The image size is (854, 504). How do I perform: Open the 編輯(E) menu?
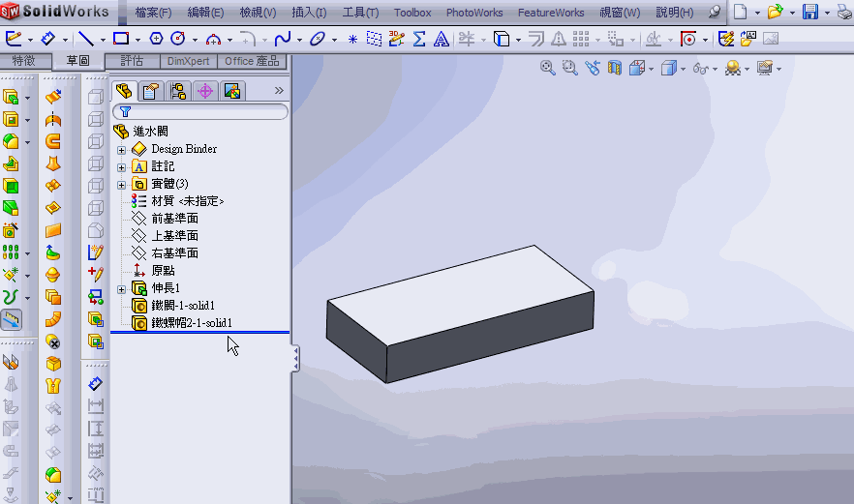(x=205, y=12)
